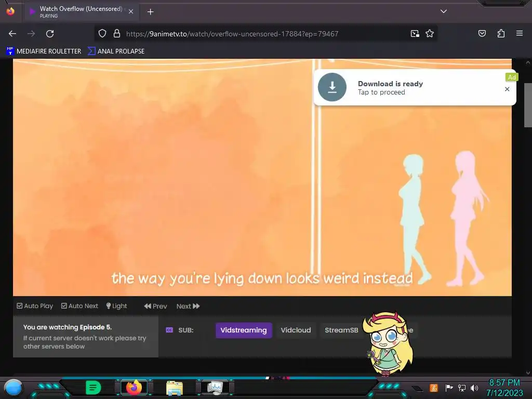Image resolution: width=532 pixels, height=399 pixels.
Task: Click the Firefox taskbar icon
Action: coord(134,388)
